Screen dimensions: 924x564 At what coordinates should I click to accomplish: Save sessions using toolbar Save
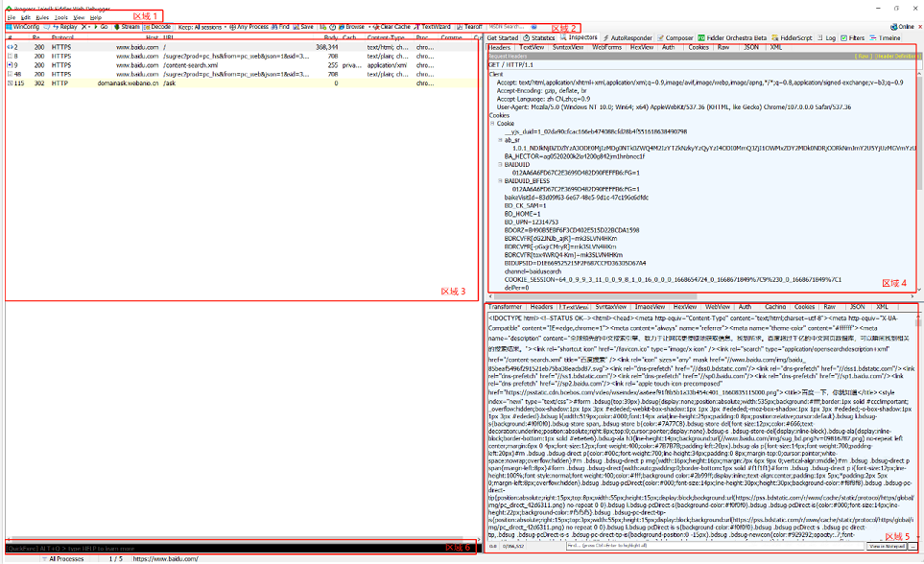[303, 27]
